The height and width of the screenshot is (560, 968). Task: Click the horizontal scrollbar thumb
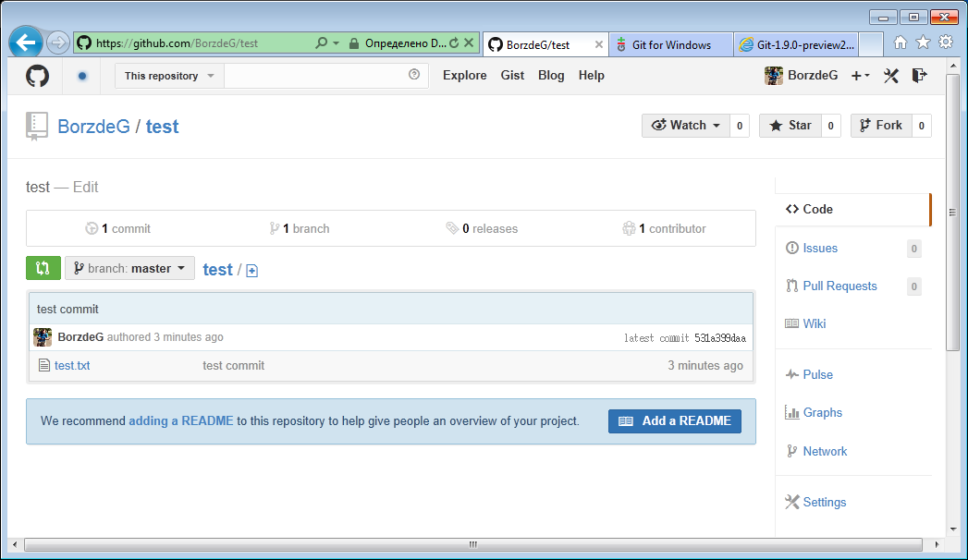[472, 544]
